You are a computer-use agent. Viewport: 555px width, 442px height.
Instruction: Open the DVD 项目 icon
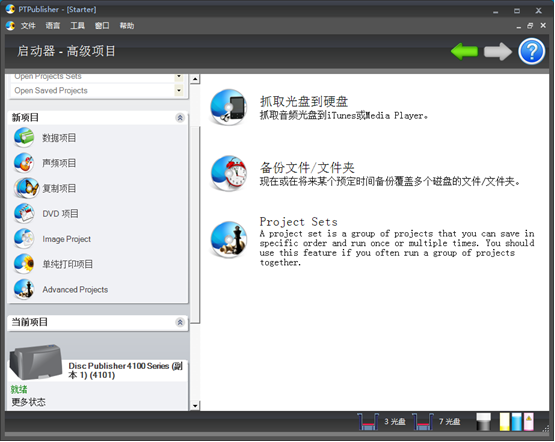click(24, 213)
